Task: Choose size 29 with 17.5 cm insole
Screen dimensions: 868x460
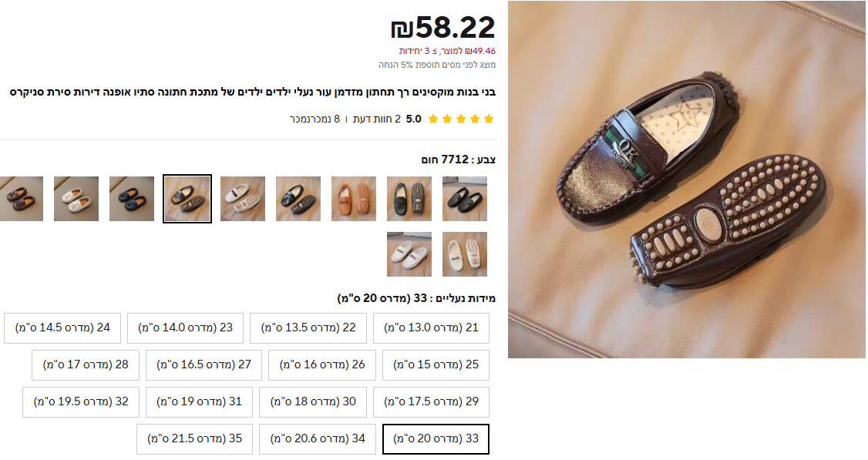Action: click(431, 402)
